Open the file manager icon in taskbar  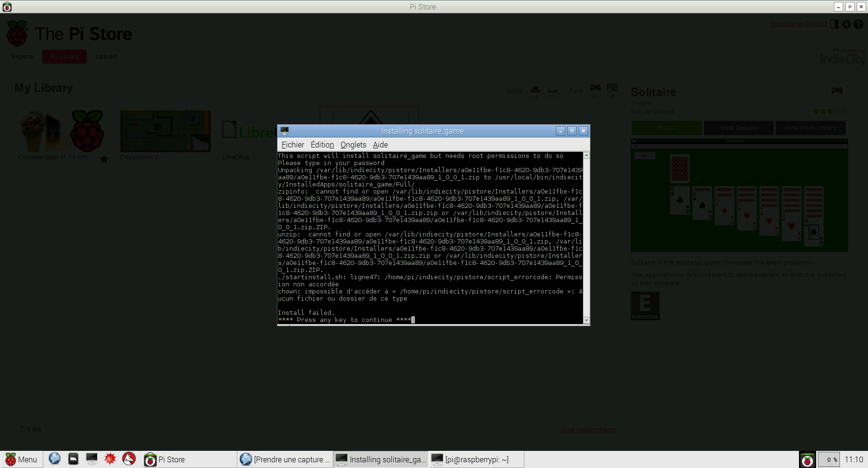coord(73,458)
